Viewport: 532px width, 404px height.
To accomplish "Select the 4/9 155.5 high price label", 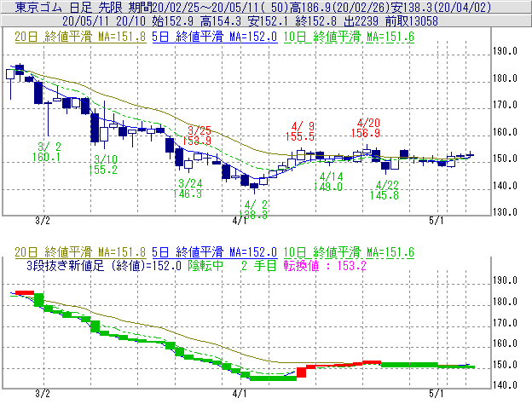I will coord(300,131).
